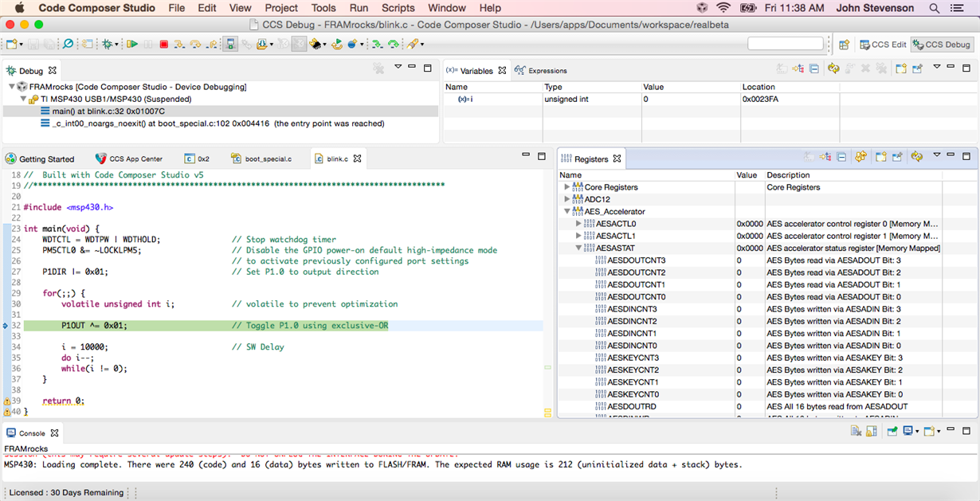Click the Pin Console icon
The height and width of the screenshot is (501, 980).
pos(893,432)
